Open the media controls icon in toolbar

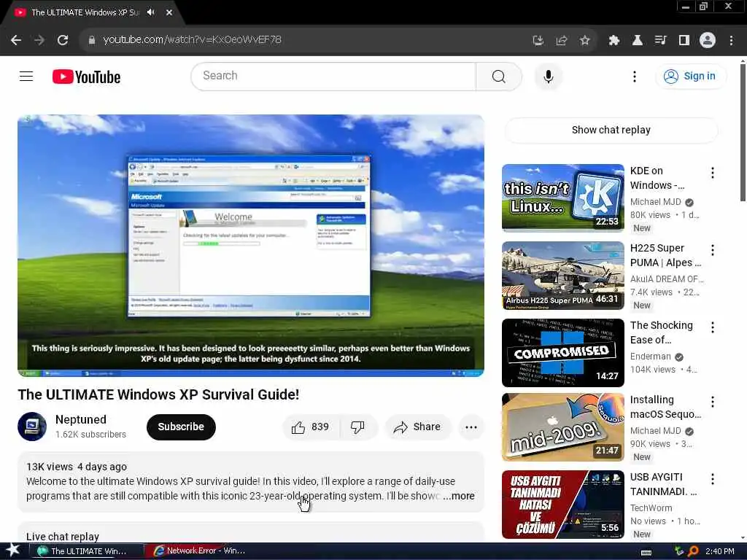pyautogui.click(x=660, y=40)
